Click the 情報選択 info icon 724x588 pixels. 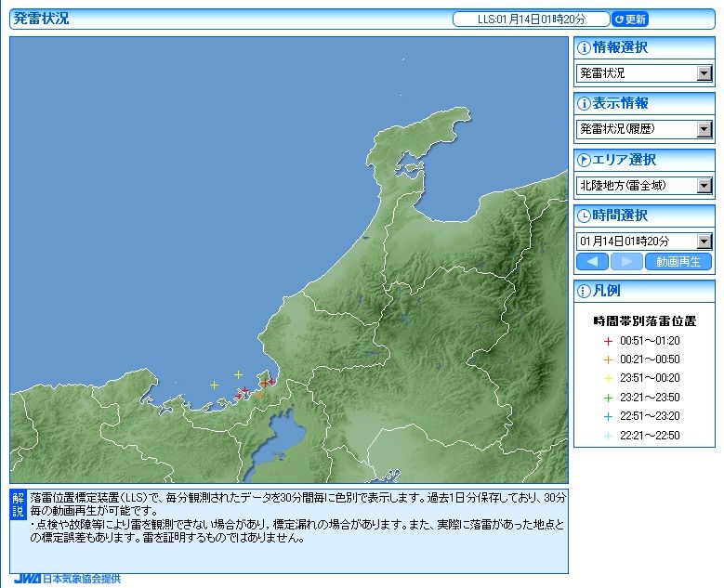(584, 47)
